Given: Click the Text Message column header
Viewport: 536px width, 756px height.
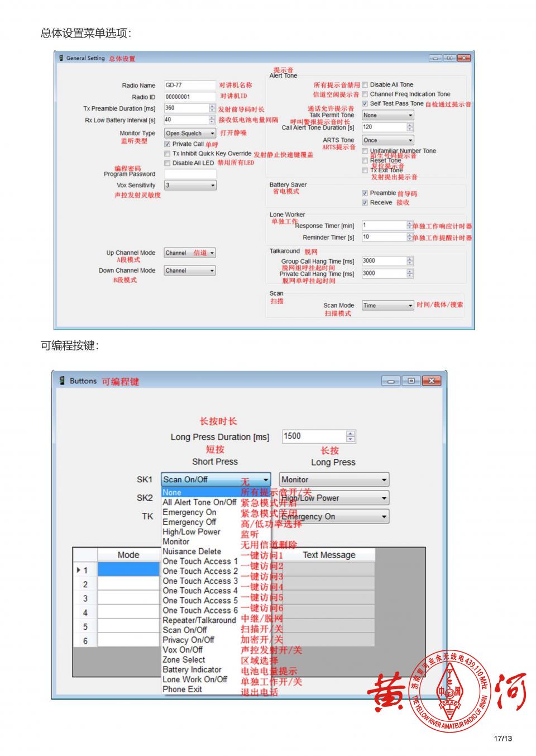Looking at the screenshot, I should pos(329,555).
